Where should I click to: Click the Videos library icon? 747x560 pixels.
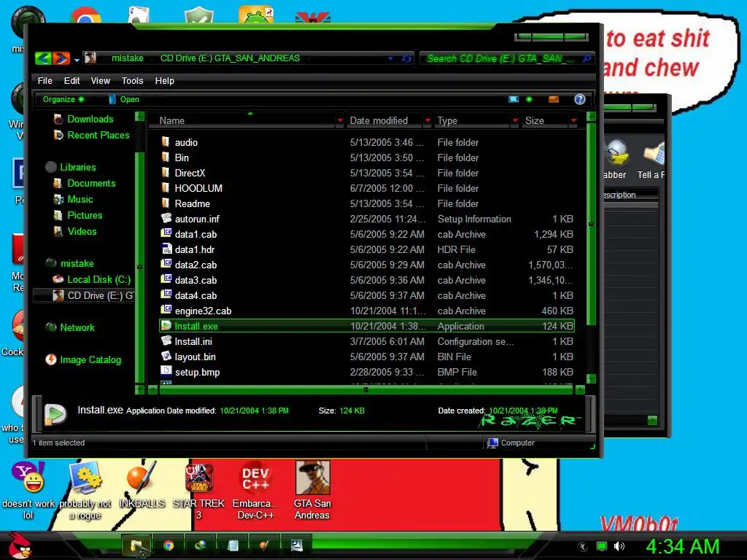pyautogui.click(x=58, y=231)
